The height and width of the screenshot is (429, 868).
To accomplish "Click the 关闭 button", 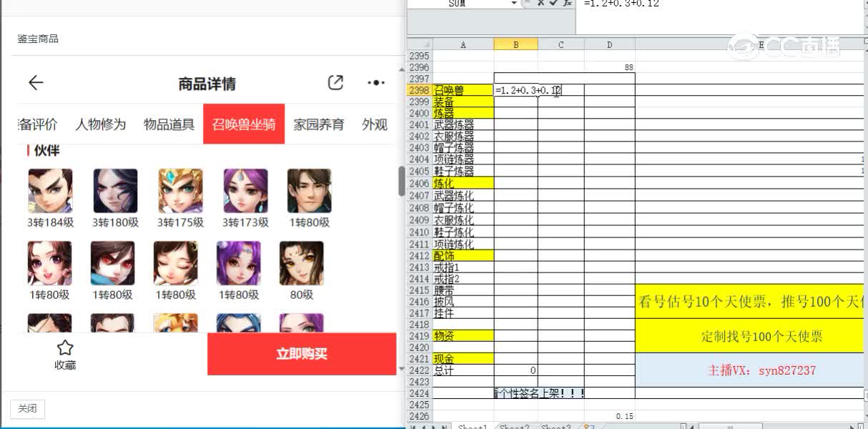I will (27, 409).
